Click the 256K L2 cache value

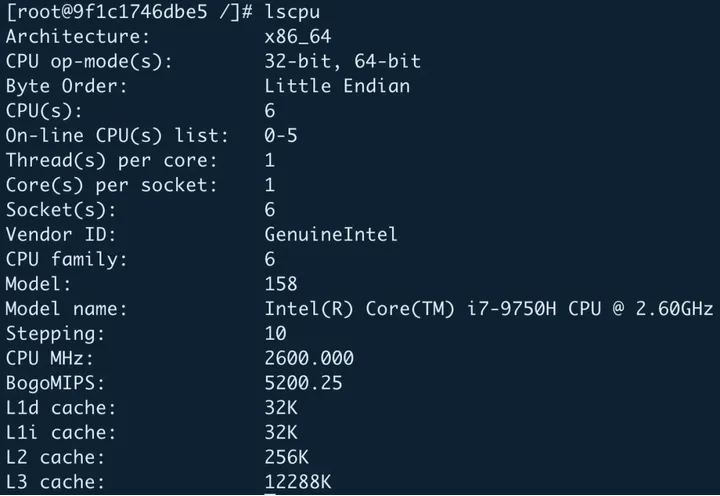click(287, 458)
